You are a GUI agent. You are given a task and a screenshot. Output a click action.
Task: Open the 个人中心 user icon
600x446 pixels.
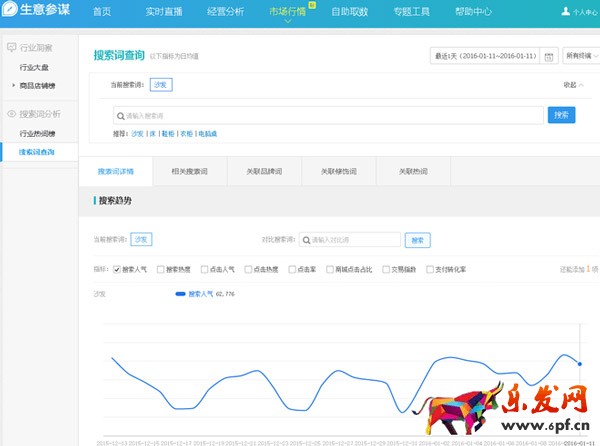(x=565, y=13)
